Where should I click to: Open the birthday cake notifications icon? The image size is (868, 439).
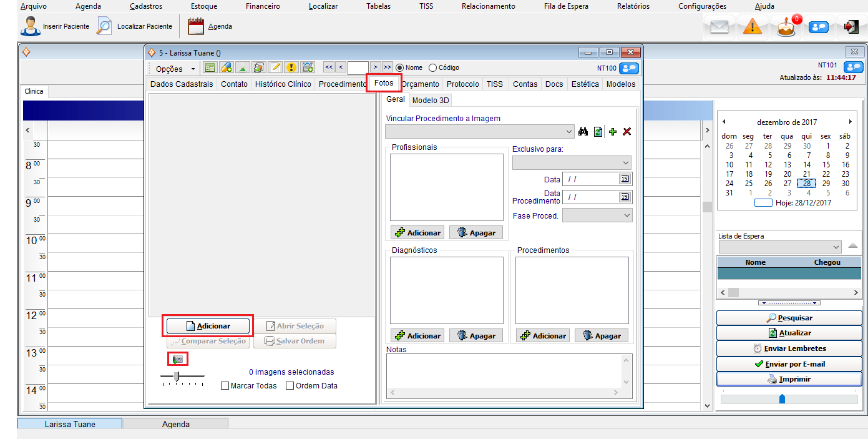[x=786, y=27]
